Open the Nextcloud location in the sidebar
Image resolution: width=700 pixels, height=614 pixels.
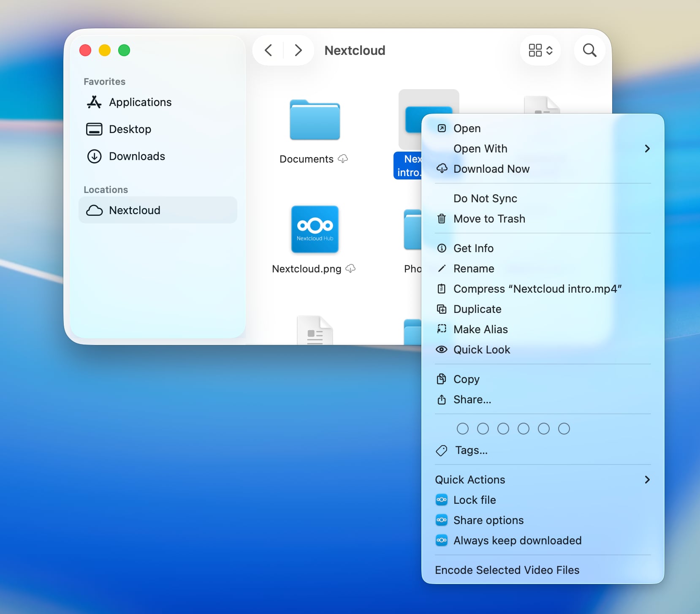coord(134,210)
